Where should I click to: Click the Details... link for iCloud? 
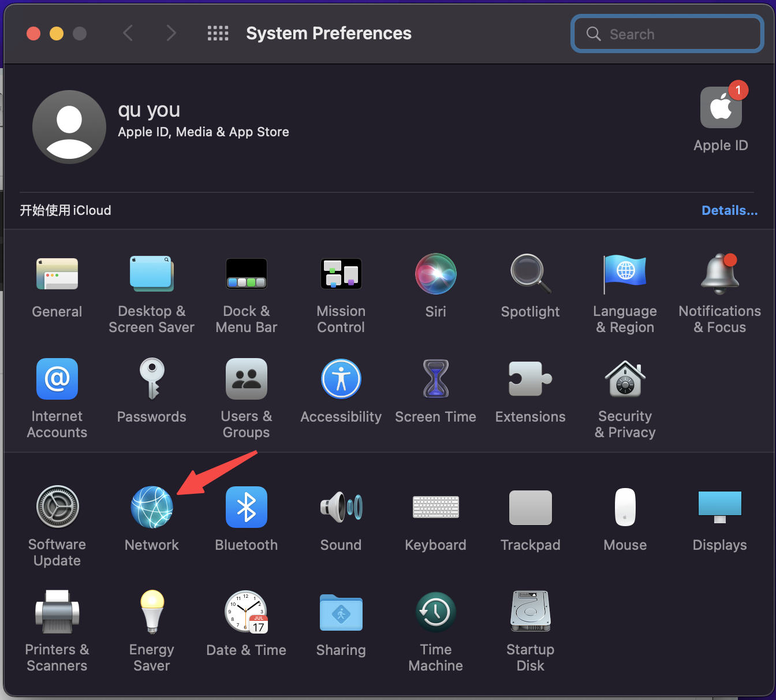[729, 210]
